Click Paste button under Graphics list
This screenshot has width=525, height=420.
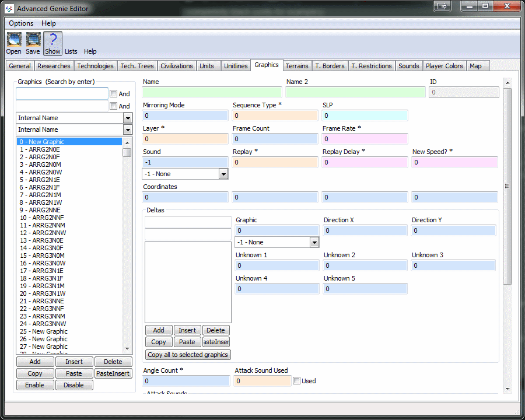pos(74,373)
